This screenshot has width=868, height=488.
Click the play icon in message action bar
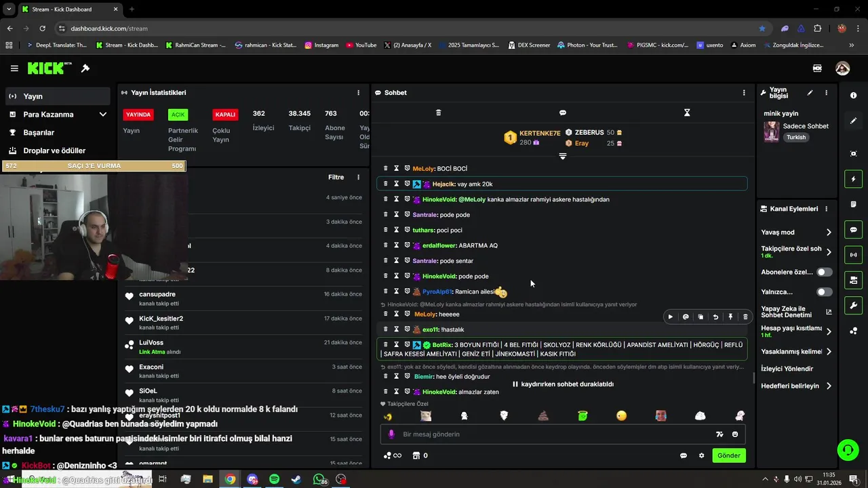(671, 317)
